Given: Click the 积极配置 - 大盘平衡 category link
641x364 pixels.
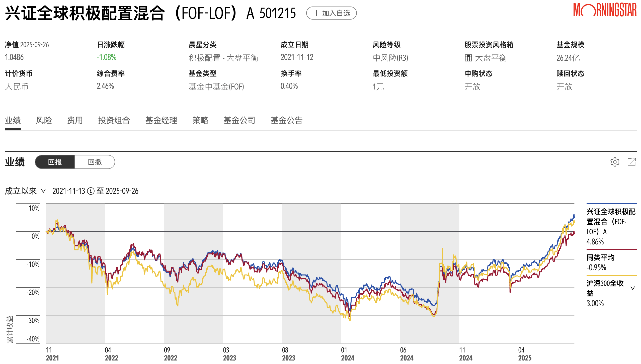Looking at the screenshot, I should click(x=223, y=58).
